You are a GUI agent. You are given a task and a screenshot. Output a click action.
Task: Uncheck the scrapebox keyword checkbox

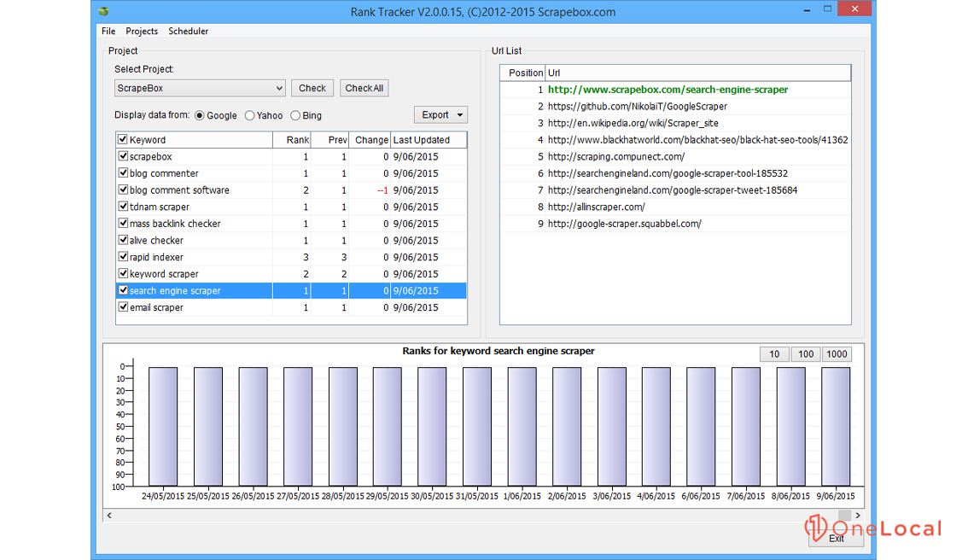click(x=123, y=156)
